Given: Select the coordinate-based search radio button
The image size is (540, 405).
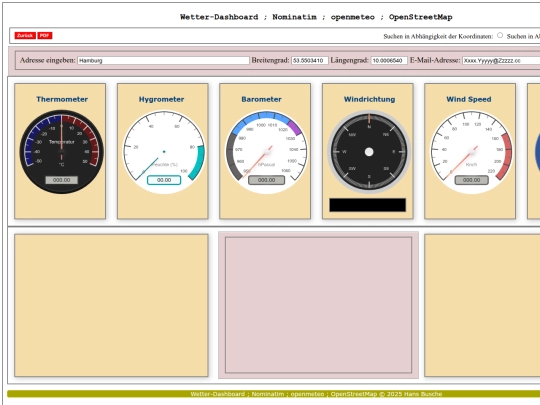Looking at the screenshot, I should [500, 35].
